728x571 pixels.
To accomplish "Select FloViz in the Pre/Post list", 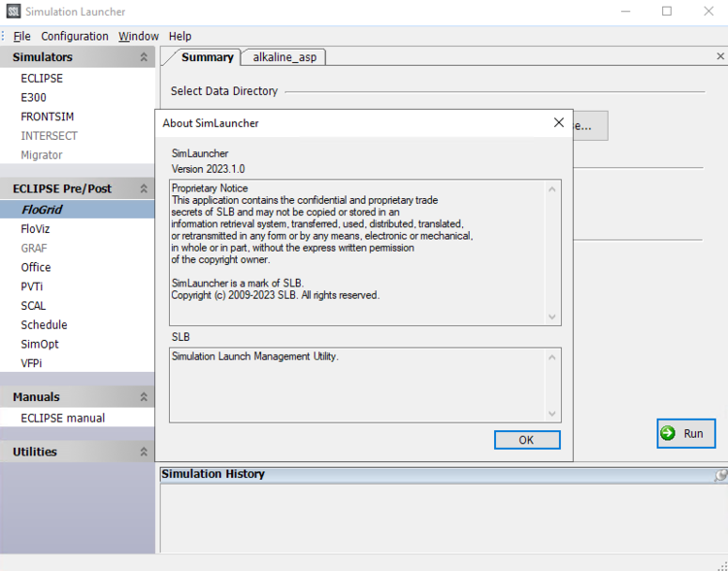I will (37, 229).
